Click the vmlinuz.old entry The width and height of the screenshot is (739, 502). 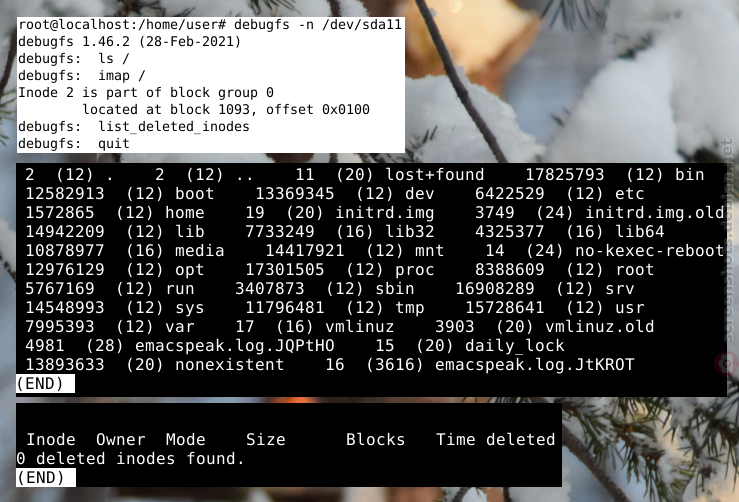[x=599, y=326]
